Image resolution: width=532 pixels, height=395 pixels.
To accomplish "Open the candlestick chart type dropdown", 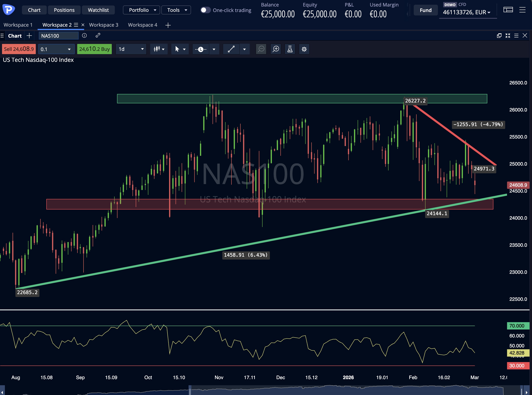I will [159, 49].
